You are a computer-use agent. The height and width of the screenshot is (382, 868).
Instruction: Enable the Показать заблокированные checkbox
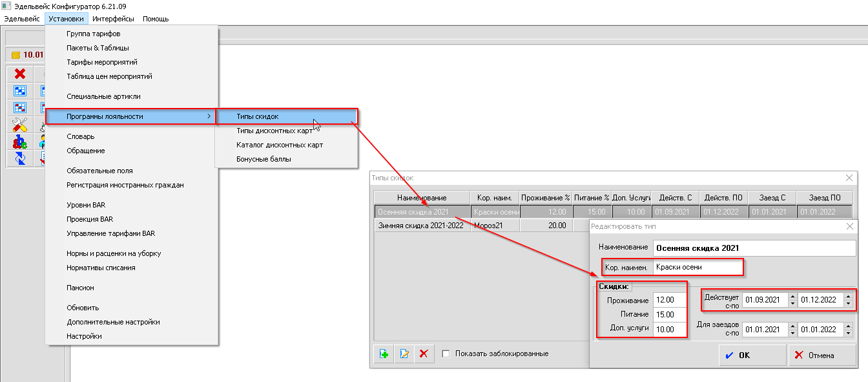[446, 354]
